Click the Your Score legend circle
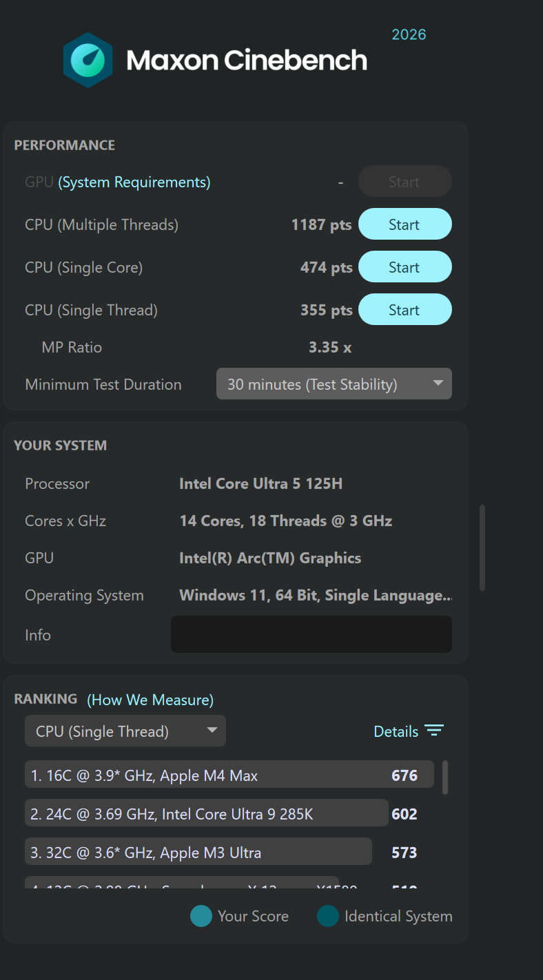This screenshot has width=543, height=980. 201,916
